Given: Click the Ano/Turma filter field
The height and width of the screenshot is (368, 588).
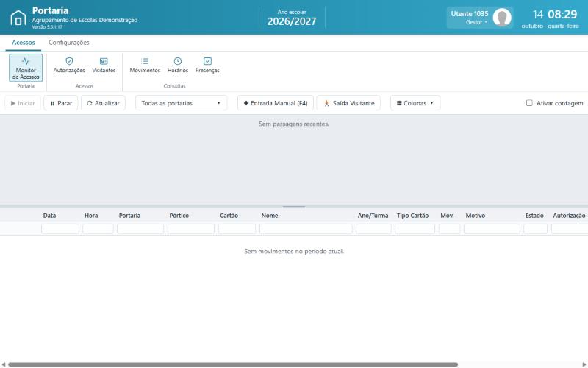Looking at the screenshot, I should click(374, 228).
